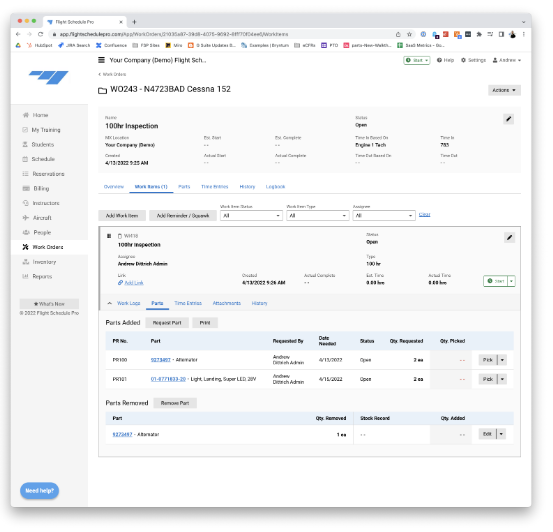Open the work order Time Entries tab
The height and width of the screenshot is (532, 553).
(x=215, y=187)
